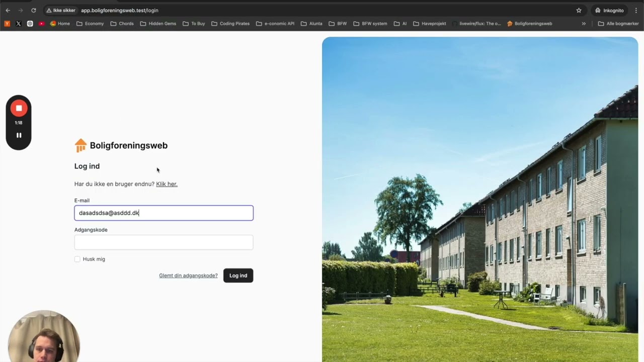Show more bookmarks with the double chevron
644x362 pixels.
(584, 24)
